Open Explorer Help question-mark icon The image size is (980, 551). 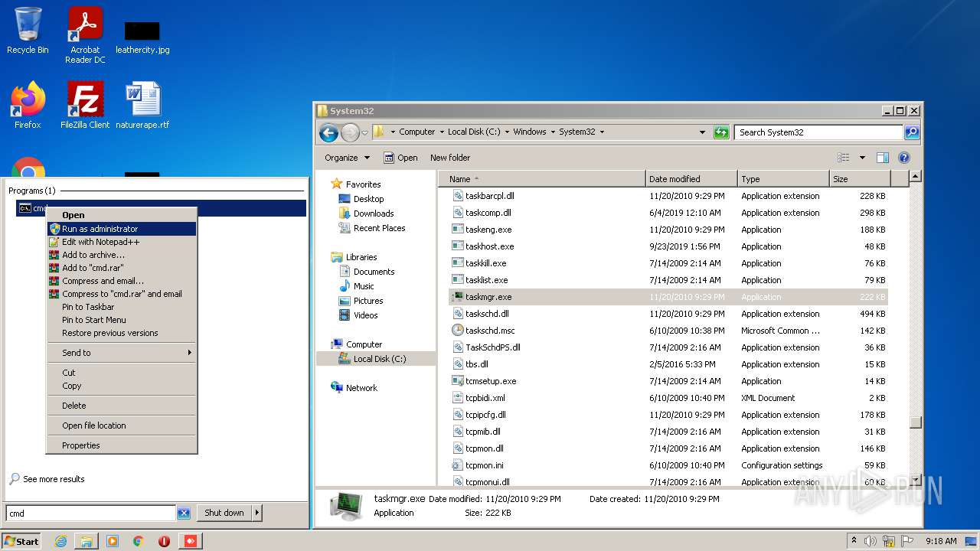pyautogui.click(x=903, y=158)
